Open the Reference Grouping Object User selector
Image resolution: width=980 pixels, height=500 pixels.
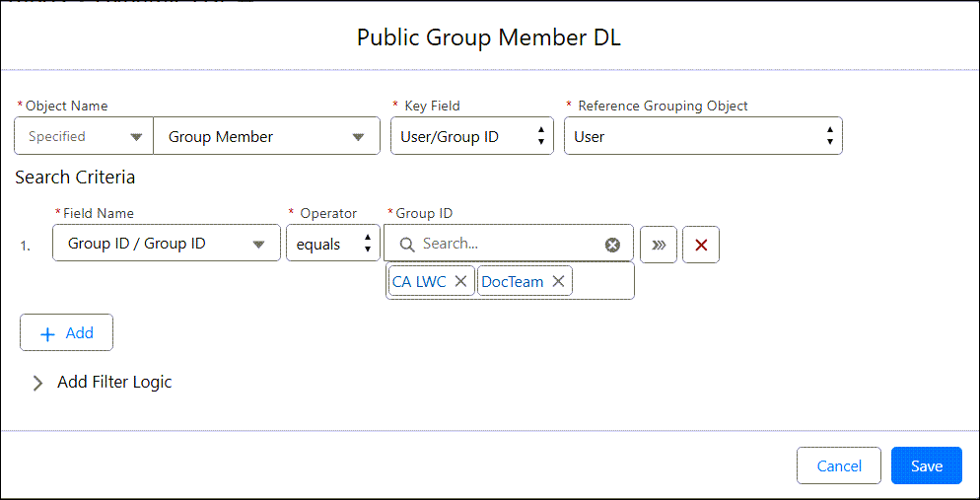[702, 136]
